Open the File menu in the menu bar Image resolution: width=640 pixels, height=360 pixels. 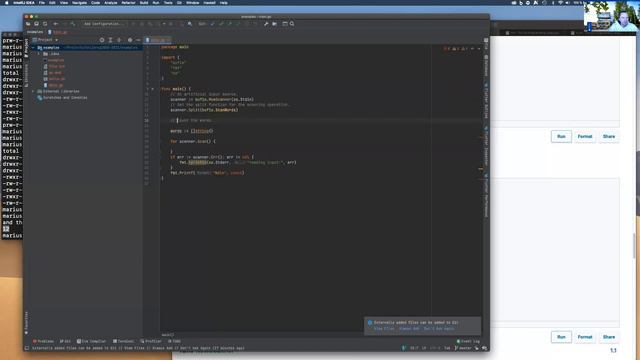[42, 2]
